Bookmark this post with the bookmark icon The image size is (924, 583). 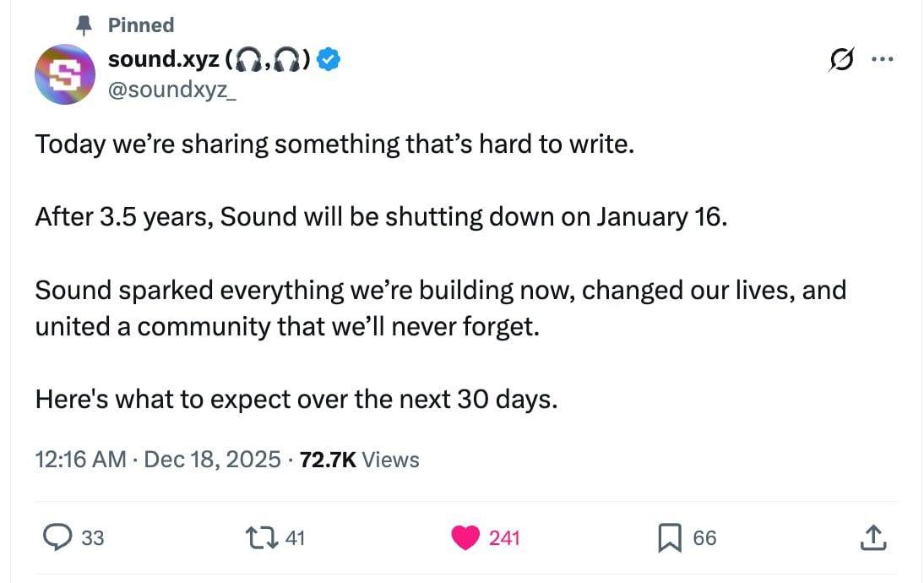click(669, 537)
